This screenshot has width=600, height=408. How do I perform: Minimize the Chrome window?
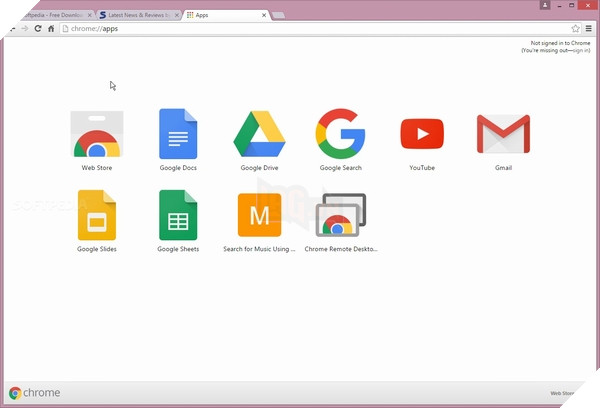coord(560,5)
